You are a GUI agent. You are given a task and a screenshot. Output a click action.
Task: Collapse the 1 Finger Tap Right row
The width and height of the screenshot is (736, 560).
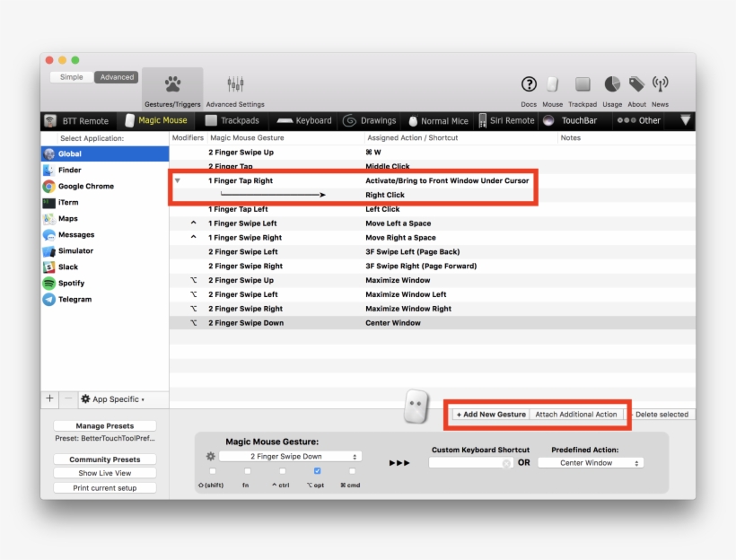pos(178,180)
